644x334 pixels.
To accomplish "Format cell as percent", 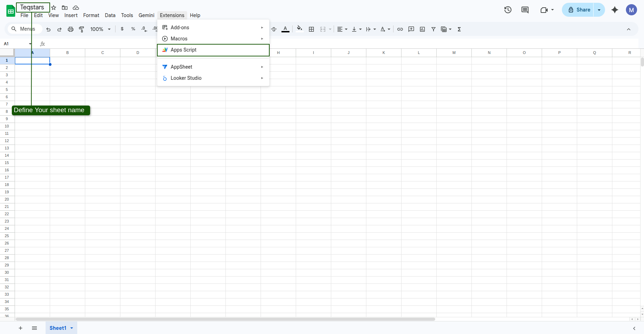I will point(133,29).
